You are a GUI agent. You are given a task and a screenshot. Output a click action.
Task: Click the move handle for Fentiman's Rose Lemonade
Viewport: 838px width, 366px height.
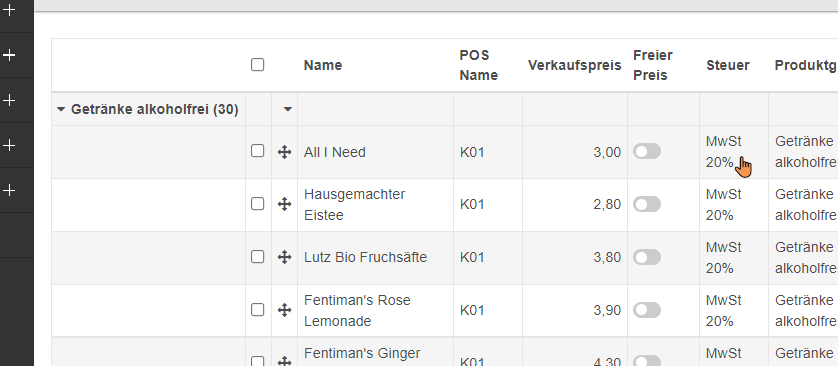coord(284,310)
